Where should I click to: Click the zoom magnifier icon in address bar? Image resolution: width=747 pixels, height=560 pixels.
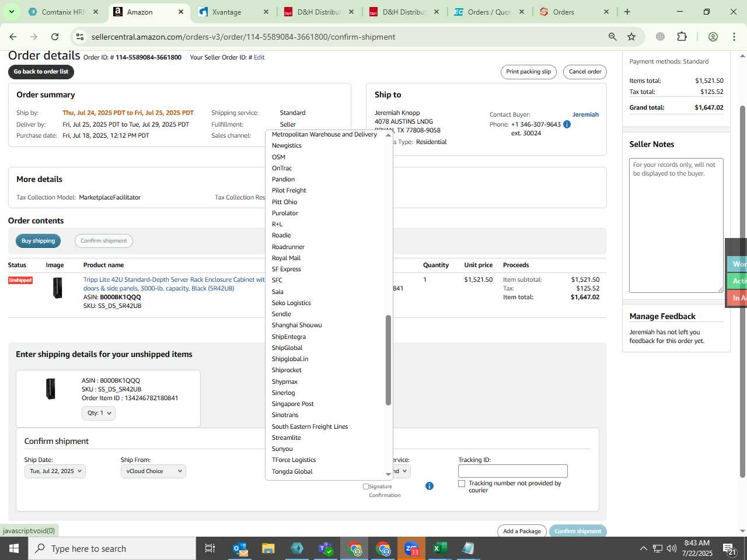pos(612,37)
